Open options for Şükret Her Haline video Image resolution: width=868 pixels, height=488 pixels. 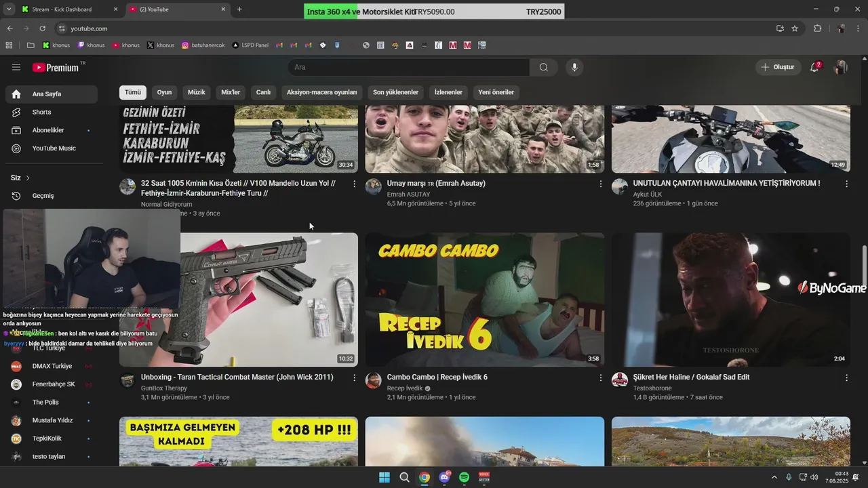[846, 378]
